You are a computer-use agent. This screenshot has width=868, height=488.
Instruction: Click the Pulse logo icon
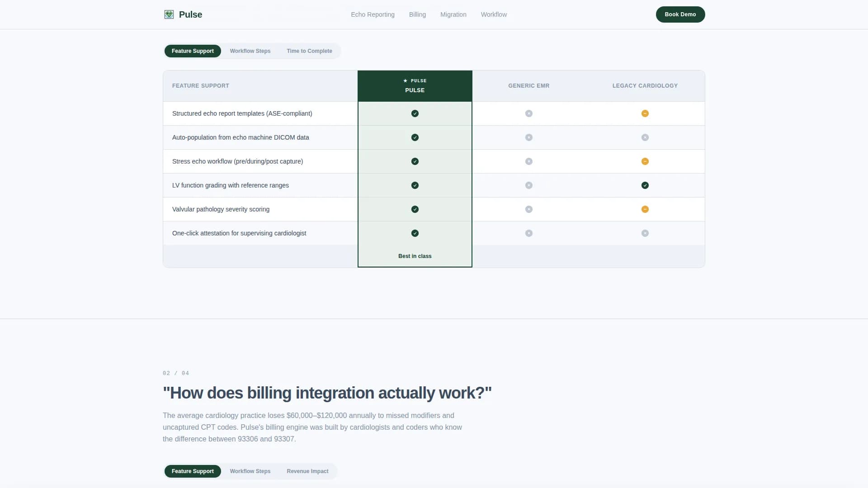coord(169,14)
